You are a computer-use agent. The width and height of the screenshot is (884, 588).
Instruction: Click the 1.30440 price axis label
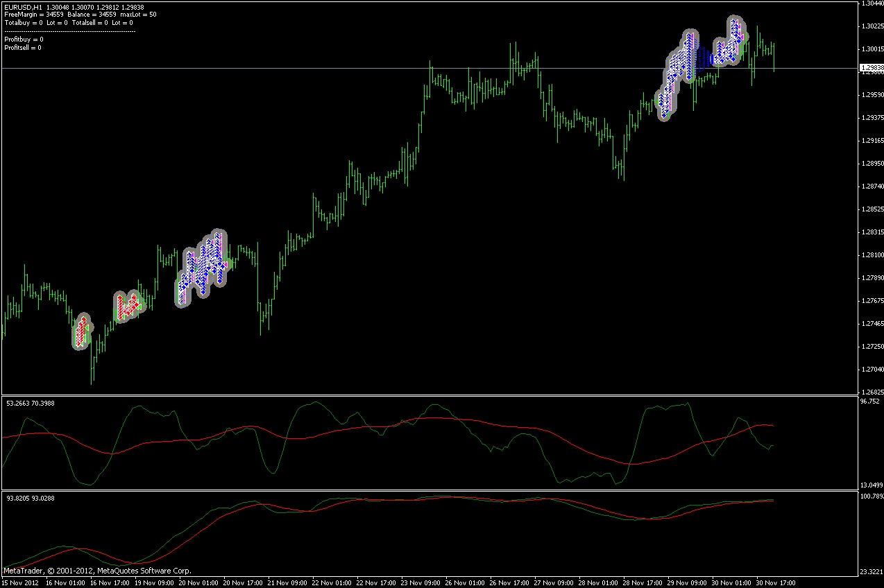click(x=872, y=3)
